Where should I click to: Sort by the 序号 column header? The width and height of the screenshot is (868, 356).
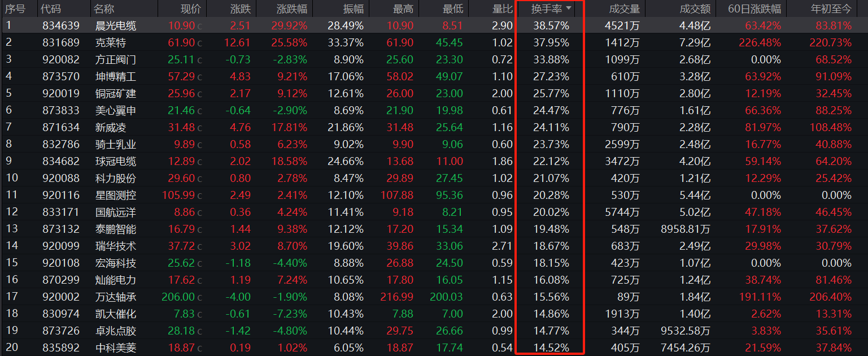pyautogui.click(x=15, y=8)
